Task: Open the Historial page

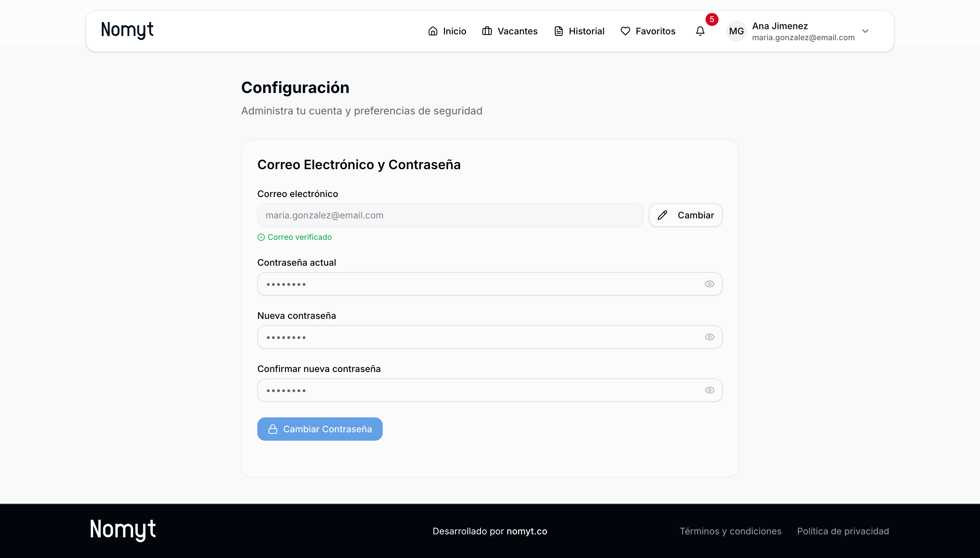Action: pyautogui.click(x=579, y=31)
